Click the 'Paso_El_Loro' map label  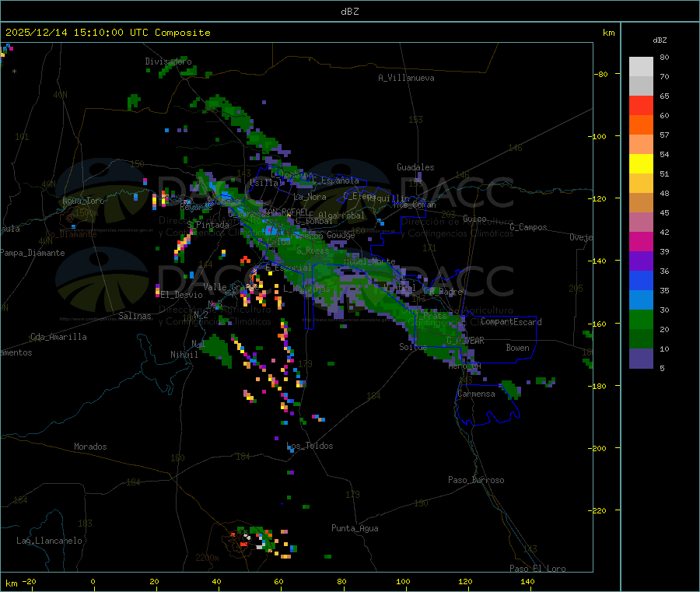coord(538,569)
